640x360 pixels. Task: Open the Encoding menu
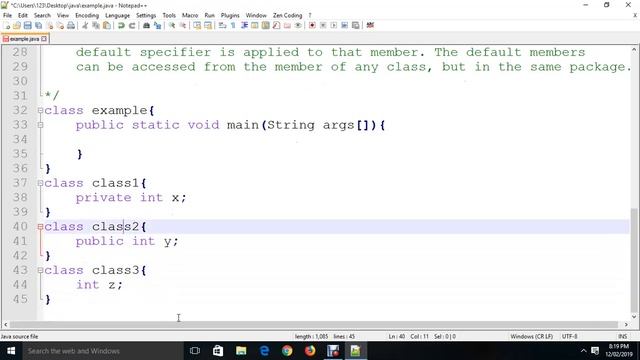[87, 16]
